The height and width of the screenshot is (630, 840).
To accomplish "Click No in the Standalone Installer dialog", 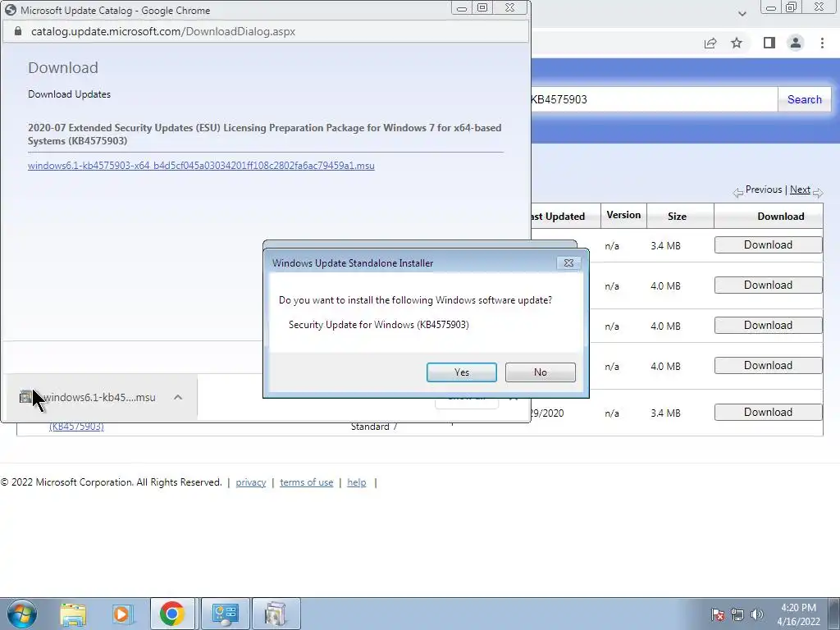I will 540,372.
